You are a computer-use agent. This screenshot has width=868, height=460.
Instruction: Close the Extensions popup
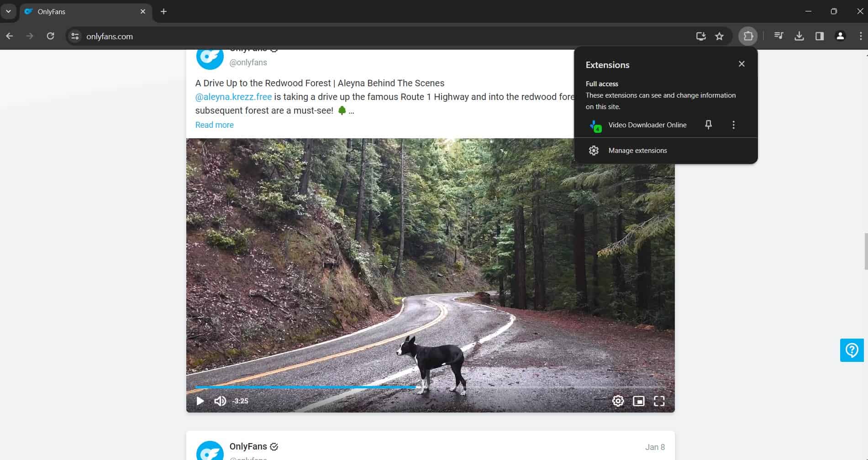pos(742,64)
